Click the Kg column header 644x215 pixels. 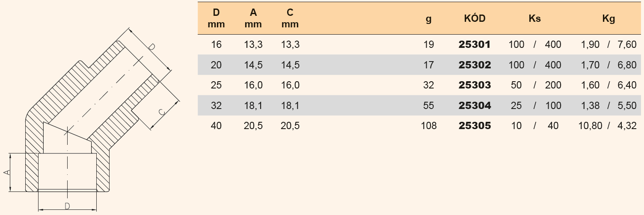point(608,19)
